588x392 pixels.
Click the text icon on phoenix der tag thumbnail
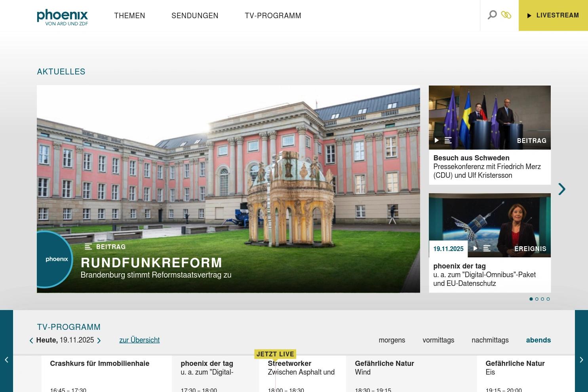pyautogui.click(x=487, y=248)
